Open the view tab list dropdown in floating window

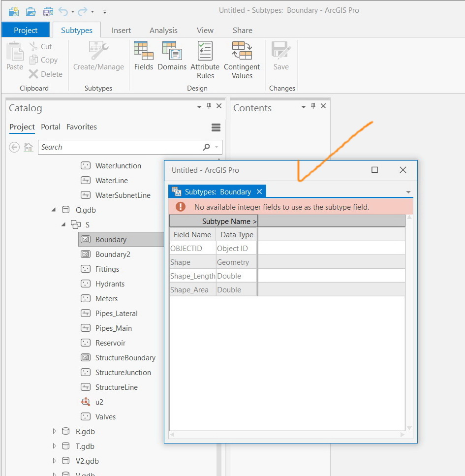click(x=408, y=192)
